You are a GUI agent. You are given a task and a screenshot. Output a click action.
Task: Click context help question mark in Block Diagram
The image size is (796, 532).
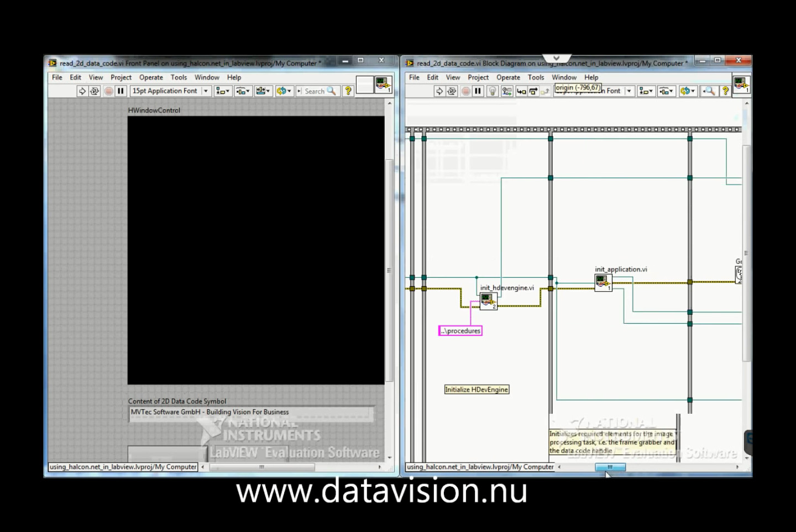(x=725, y=91)
